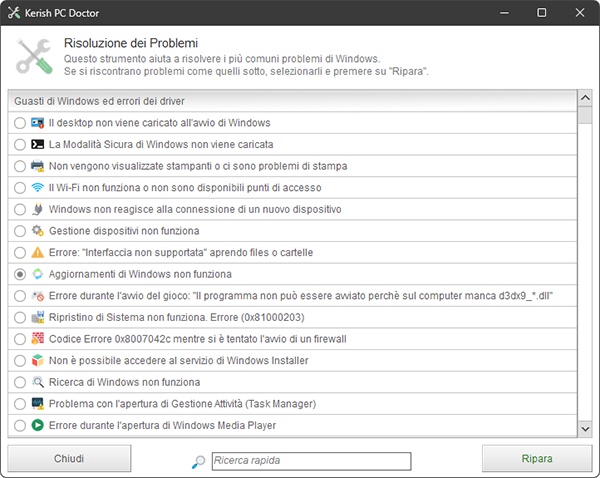Click the yellow warning triangle icon
This screenshot has width=600, height=478.
click(38, 253)
